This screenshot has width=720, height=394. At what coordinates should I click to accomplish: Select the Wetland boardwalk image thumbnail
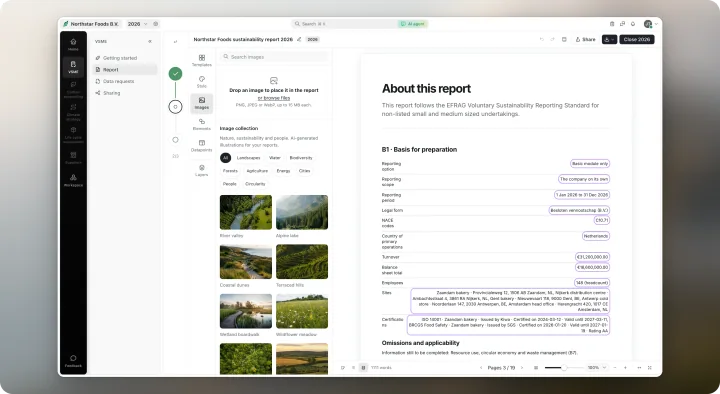pyautogui.click(x=246, y=311)
